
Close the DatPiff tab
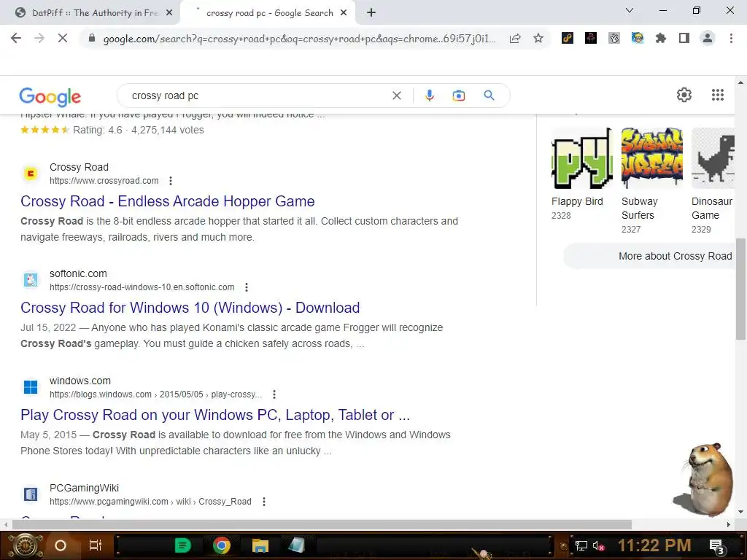click(x=169, y=13)
